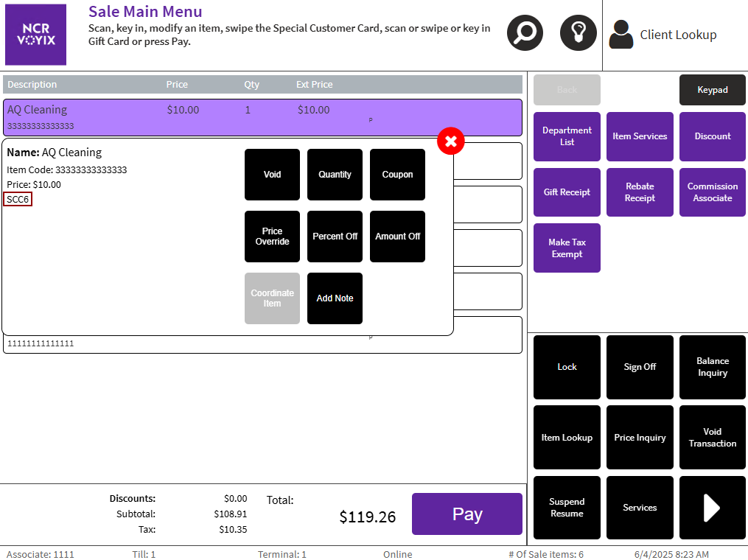Open the Quantity option for item

[x=335, y=175]
